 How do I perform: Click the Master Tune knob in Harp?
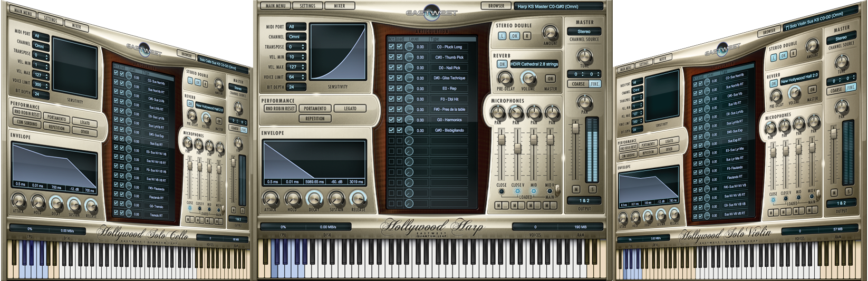click(x=584, y=55)
